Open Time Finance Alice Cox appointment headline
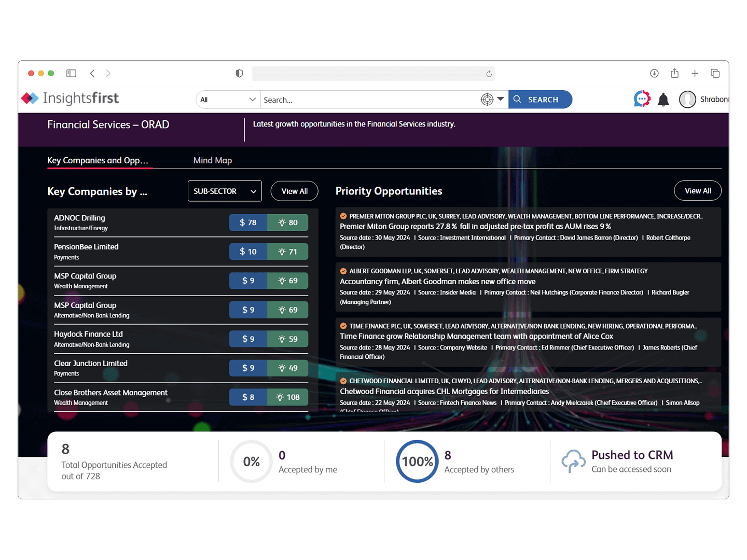The height and width of the screenshot is (560, 747). 476,337
